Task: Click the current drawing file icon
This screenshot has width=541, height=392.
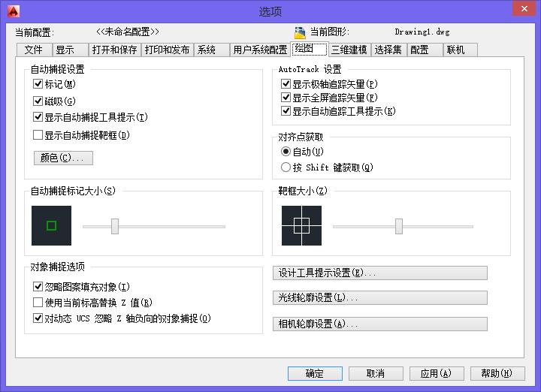Action: [x=300, y=32]
